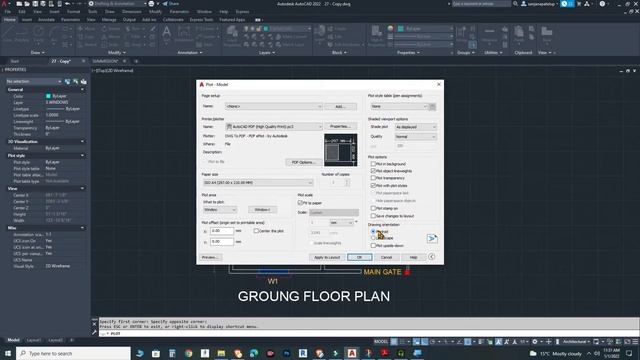The height and width of the screenshot is (360, 640).
Task: Toggle Plot object lineweights checkbox
Action: coord(373,171)
